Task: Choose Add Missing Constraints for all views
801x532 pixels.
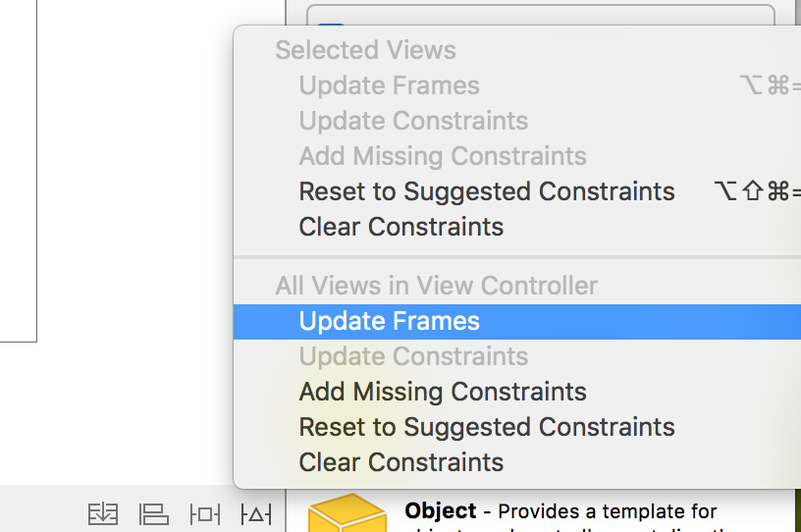Action: (443, 392)
